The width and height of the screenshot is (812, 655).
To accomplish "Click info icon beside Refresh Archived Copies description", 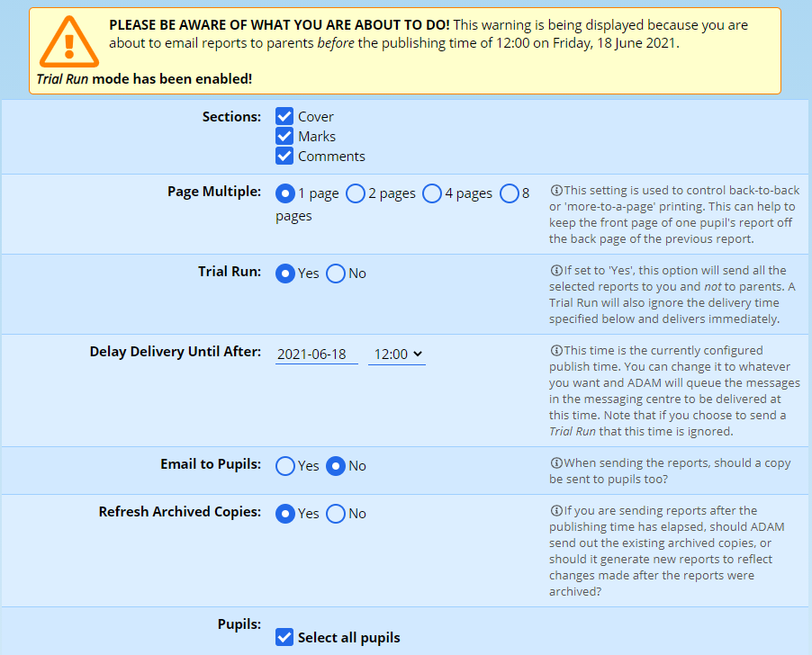I will click(x=555, y=511).
